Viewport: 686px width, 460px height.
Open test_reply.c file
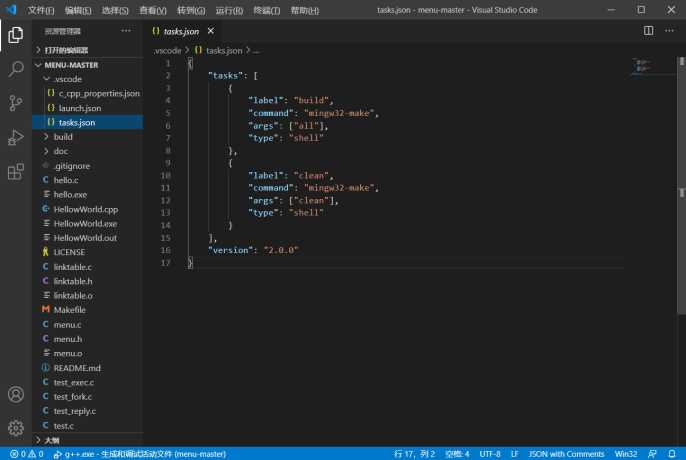pos(88,411)
